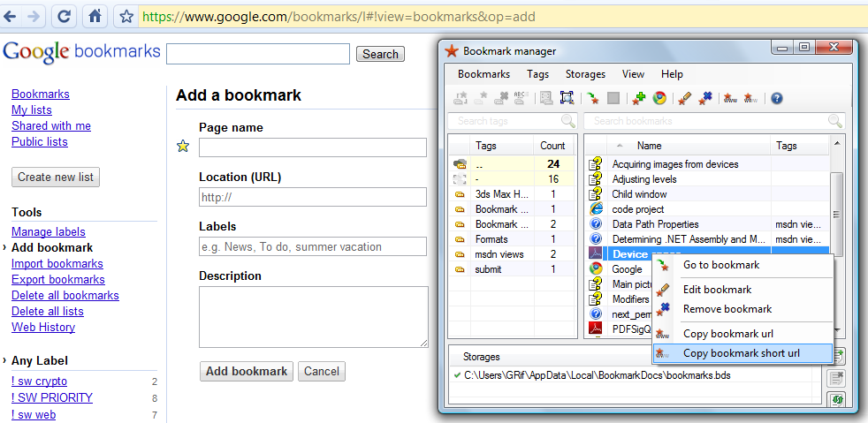
Task: Click the first copy url www toolbar icon
Action: [x=731, y=98]
